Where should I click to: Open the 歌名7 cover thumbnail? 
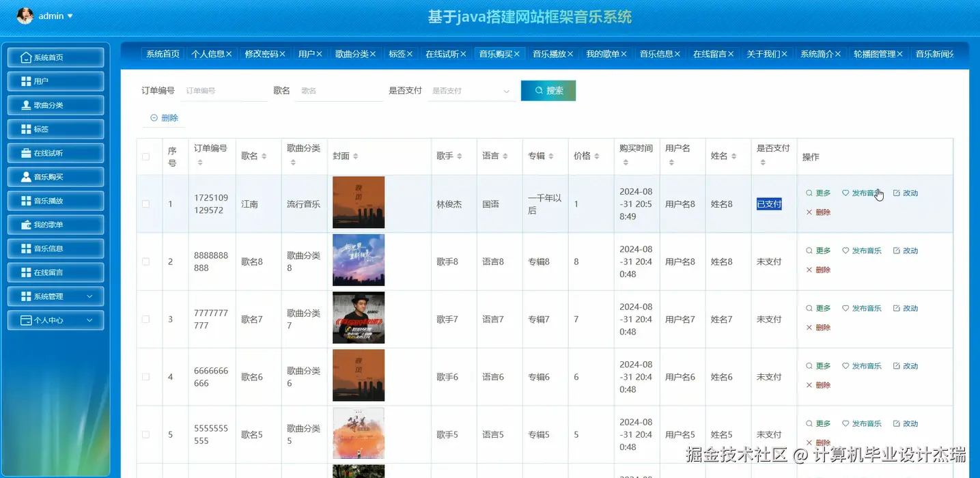tap(359, 318)
